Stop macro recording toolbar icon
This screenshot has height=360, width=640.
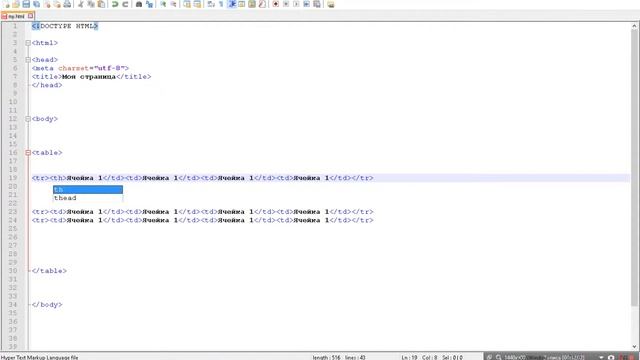point(286,4)
